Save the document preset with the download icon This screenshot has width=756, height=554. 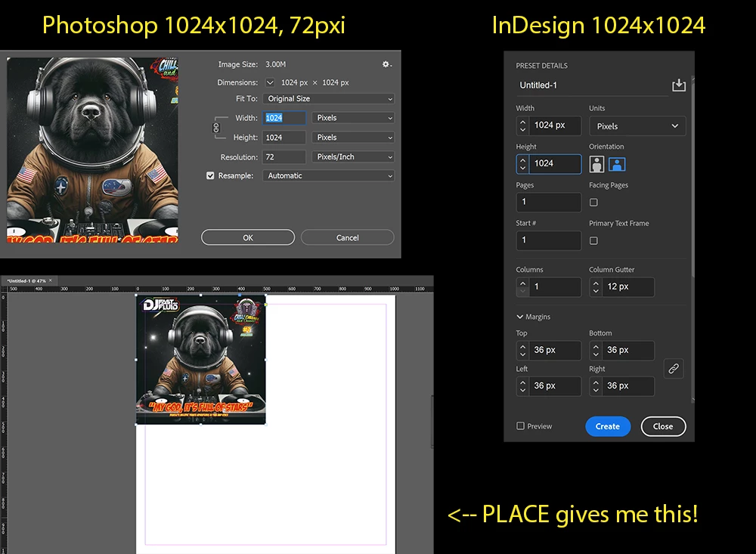[x=679, y=85]
